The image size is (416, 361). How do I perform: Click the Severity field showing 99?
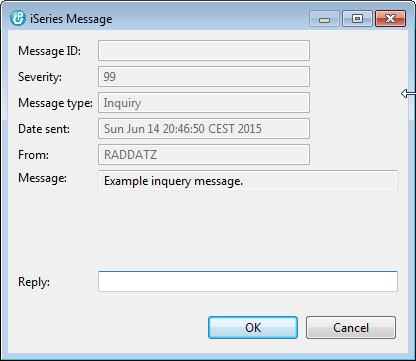[x=204, y=77]
